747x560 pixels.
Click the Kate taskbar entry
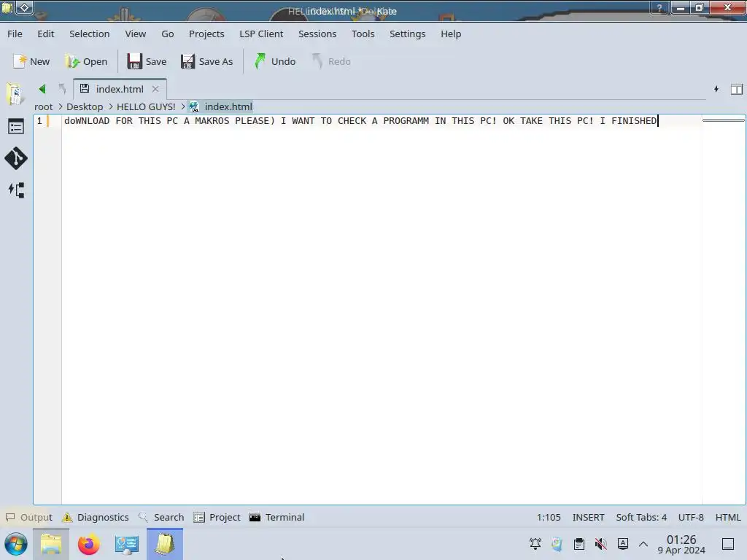(165, 544)
